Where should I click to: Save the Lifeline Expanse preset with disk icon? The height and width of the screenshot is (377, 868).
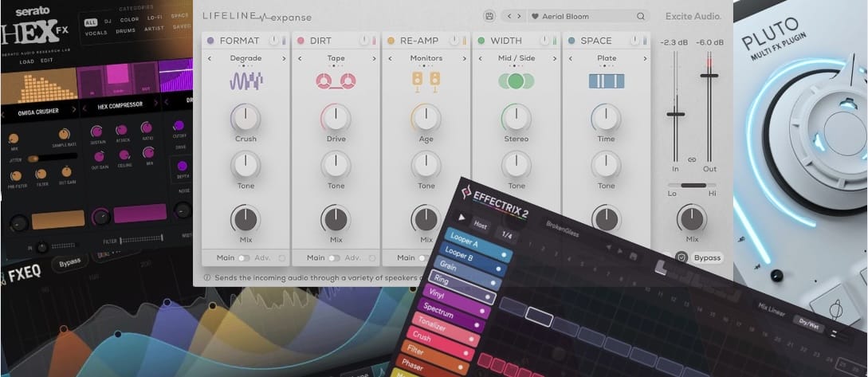[489, 16]
